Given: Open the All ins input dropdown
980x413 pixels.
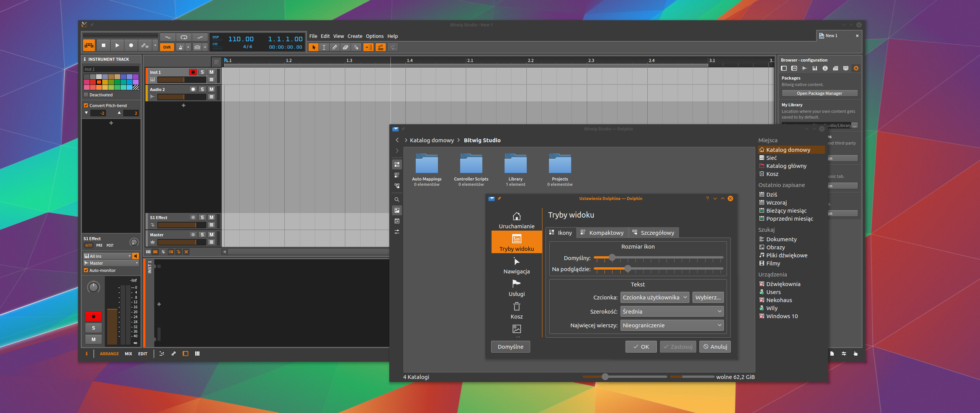Looking at the screenshot, I should (107, 256).
